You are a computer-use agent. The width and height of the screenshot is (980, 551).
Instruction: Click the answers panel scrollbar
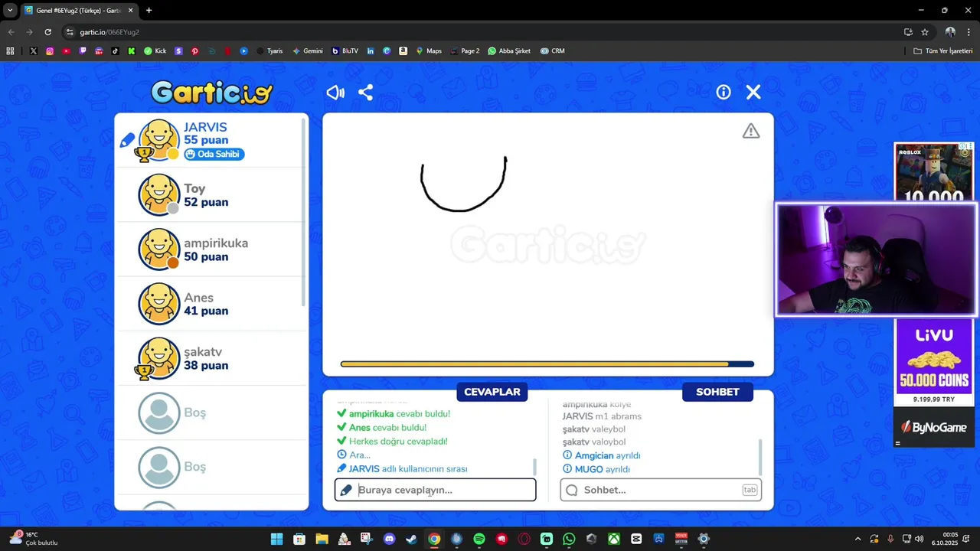pos(534,467)
